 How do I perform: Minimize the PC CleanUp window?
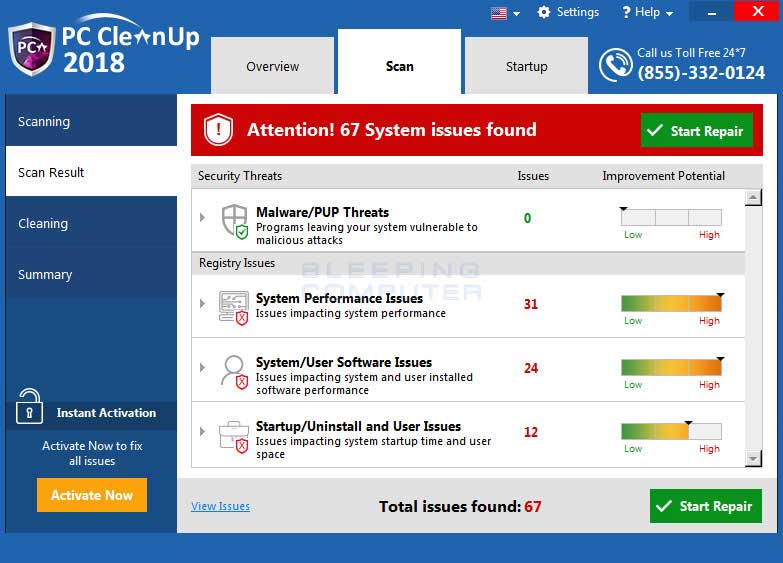(712, 11)
